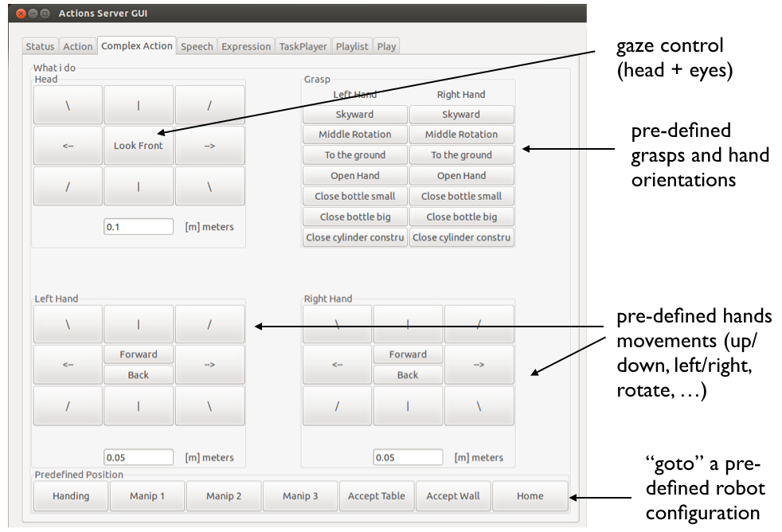Click Left Hand Skyward grasp button
Screen dimensions: 782x532
(354, 114)
